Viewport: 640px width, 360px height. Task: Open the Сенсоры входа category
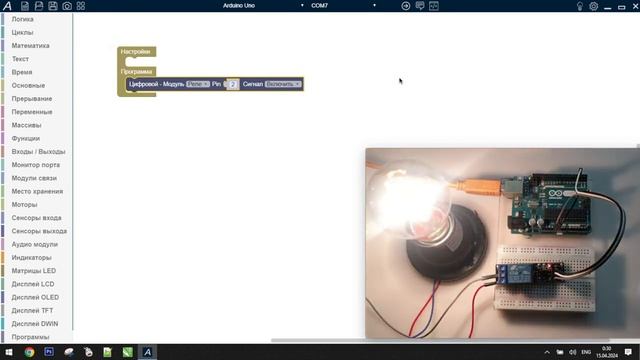pos(36,218)
